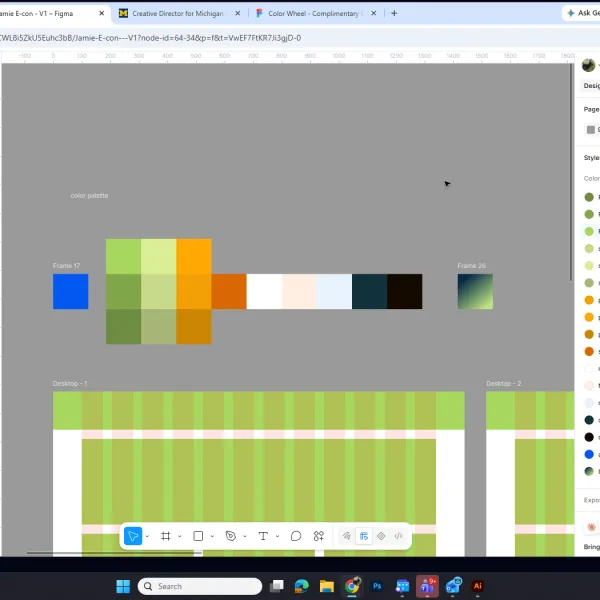Open the Actions tool with sparkle
Screen dimensions: 600x600
318,536
